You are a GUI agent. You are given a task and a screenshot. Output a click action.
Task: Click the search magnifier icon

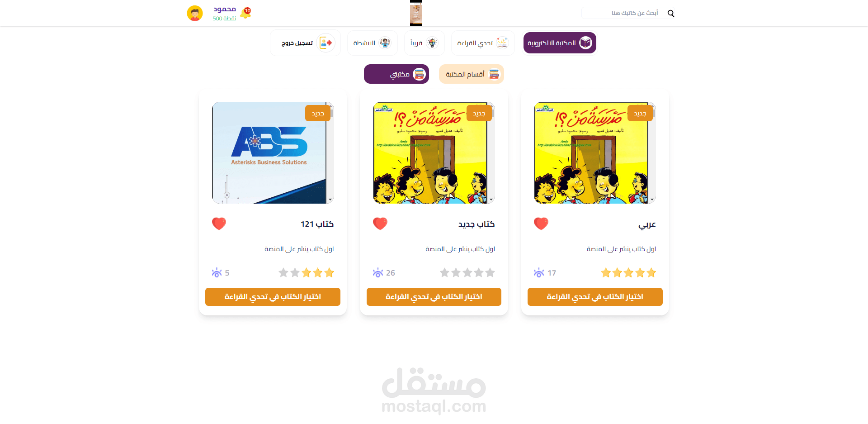pos(671,14)
